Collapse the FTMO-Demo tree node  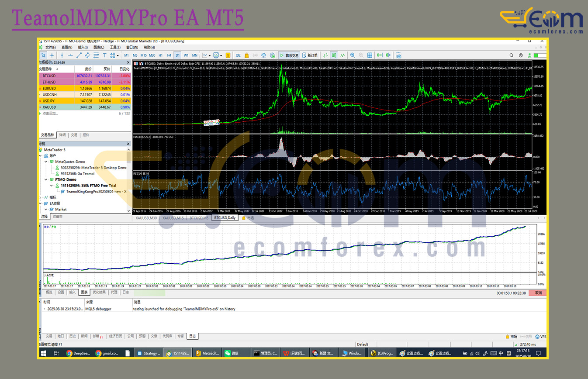coord(46,179)
